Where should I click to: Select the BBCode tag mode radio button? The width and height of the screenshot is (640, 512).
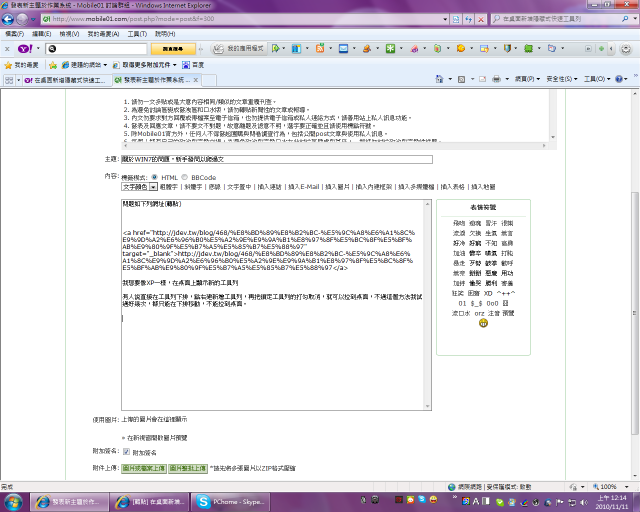[184, 177]
